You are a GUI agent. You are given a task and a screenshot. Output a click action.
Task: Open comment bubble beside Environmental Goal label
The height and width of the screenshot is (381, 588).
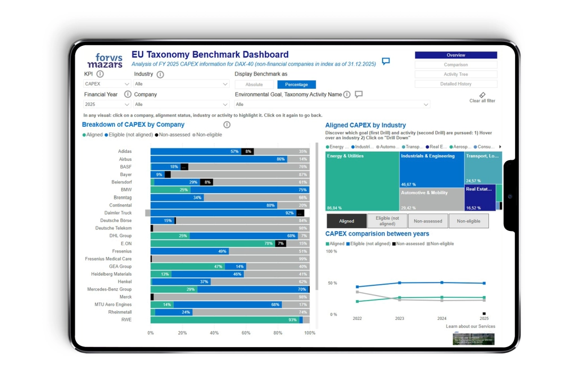point(358,94)
